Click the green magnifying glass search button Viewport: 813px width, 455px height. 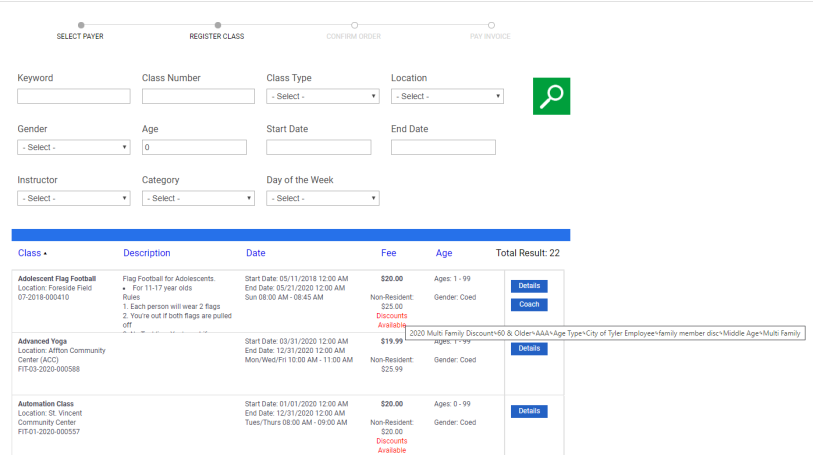(551, 96)
